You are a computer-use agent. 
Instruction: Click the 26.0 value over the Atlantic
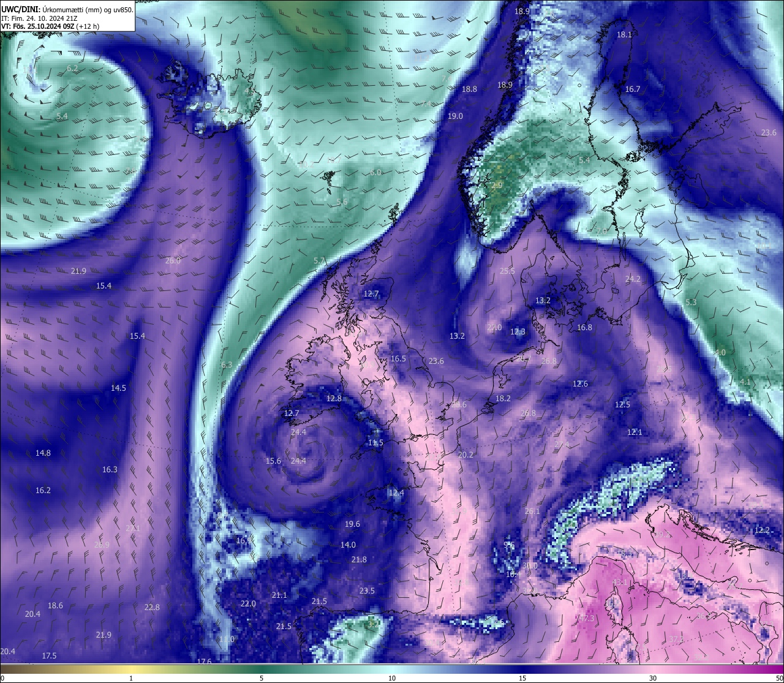pyautogui.click(x=173, y=260)
